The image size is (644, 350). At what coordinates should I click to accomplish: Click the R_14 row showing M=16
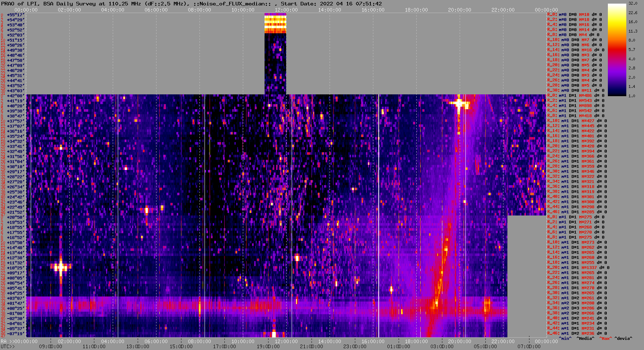[x=576, y=50]
